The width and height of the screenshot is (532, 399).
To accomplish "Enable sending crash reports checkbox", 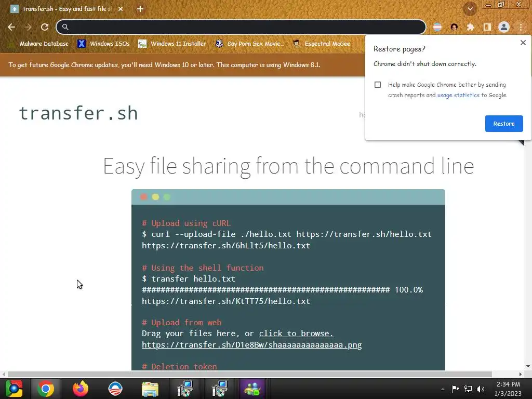I will coord(378,85).
